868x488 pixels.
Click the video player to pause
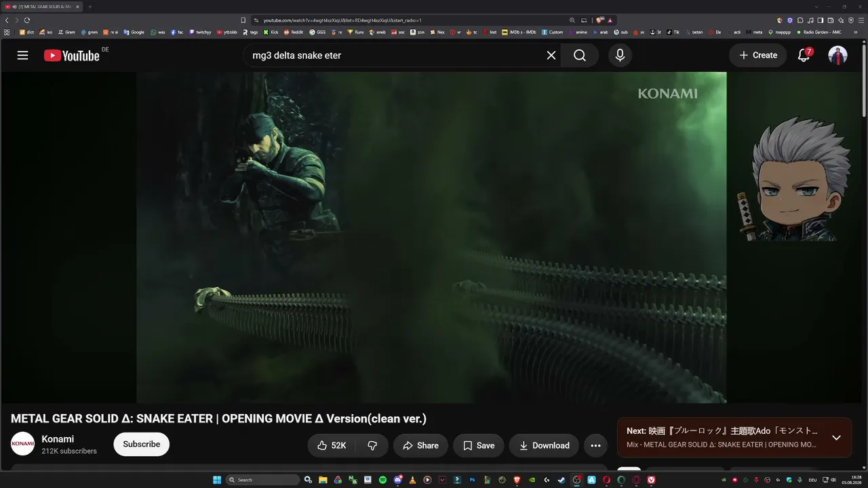(x=431, y=237)
